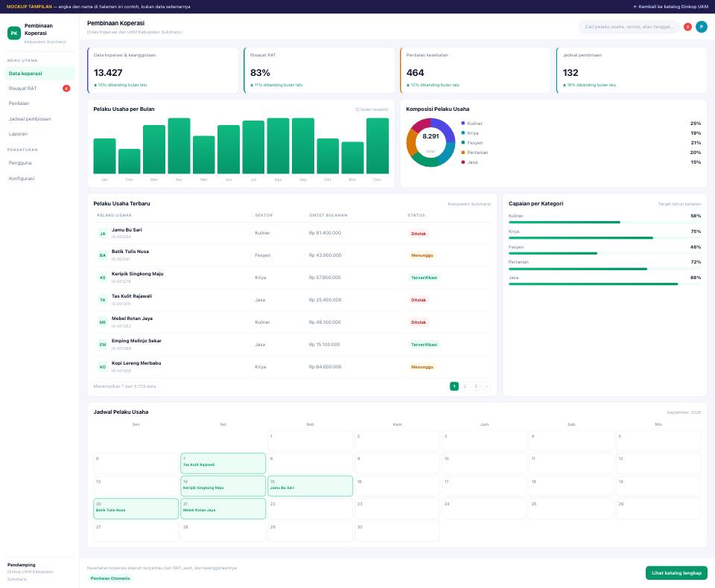Go to pagination page 1

(x=454, y=386)
